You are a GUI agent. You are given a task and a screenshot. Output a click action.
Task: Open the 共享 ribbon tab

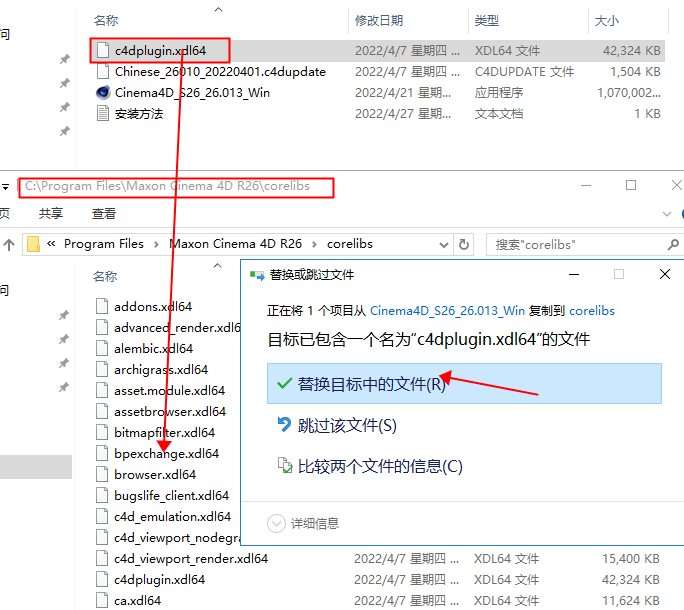tap(51, 213)
